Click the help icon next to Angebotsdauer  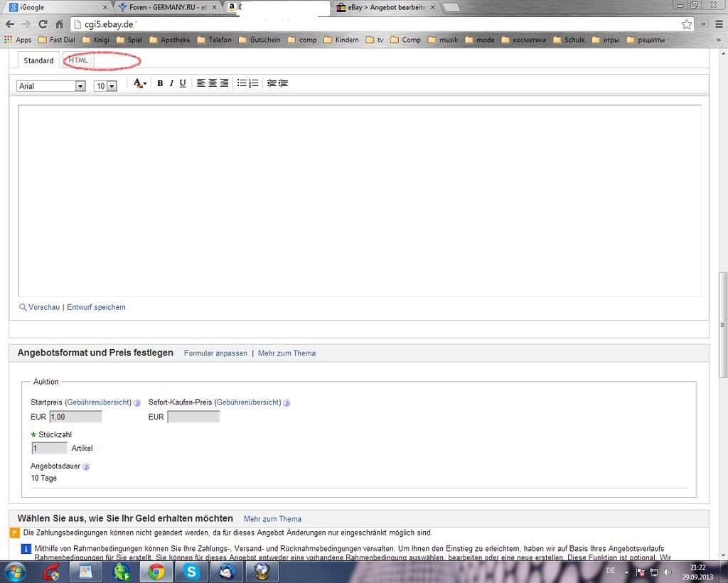[86, 467]
